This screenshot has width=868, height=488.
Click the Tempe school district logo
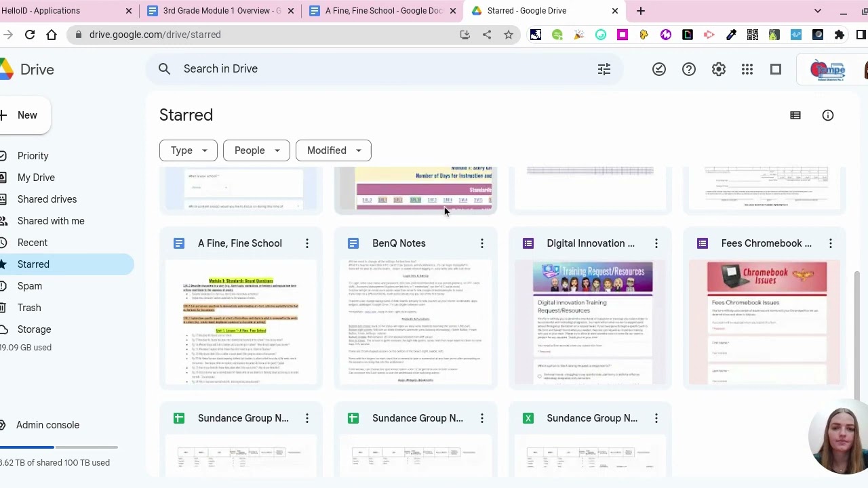pyautogui.click(x=828, y=69)
